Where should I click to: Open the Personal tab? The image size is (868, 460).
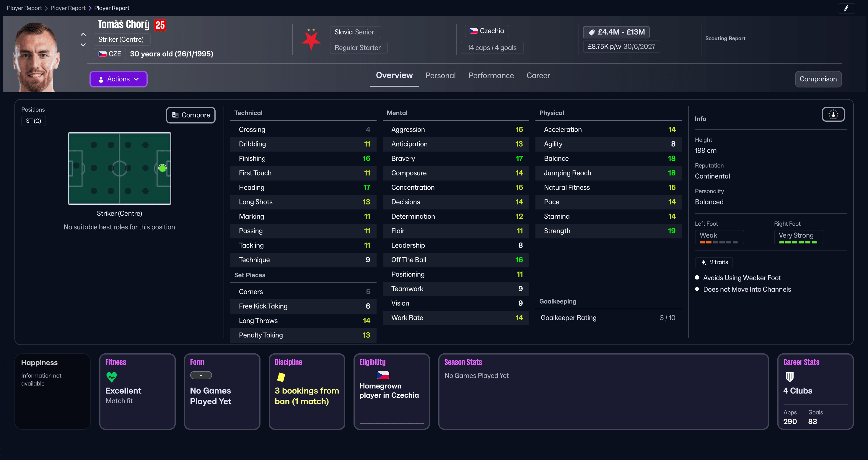click(x=440, y=76)
